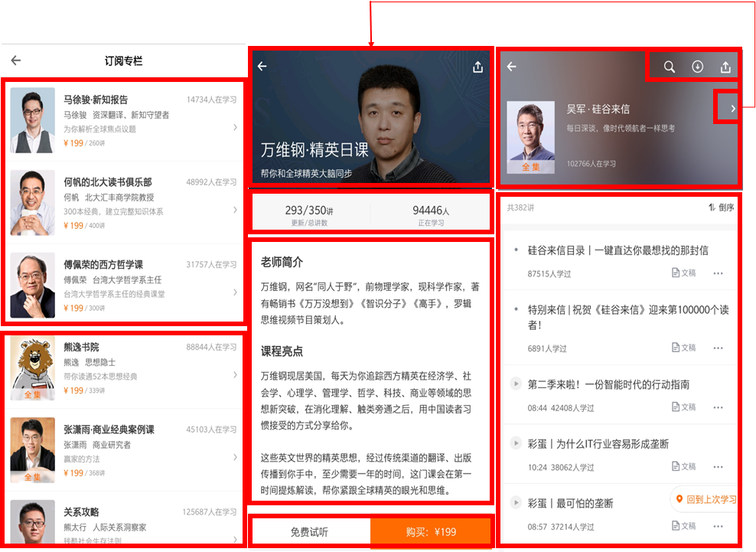The width and height of the screenshot is (756, 552).
Task: Tap 熊逸书院 bear thumbnail
Action: (32, 367)
